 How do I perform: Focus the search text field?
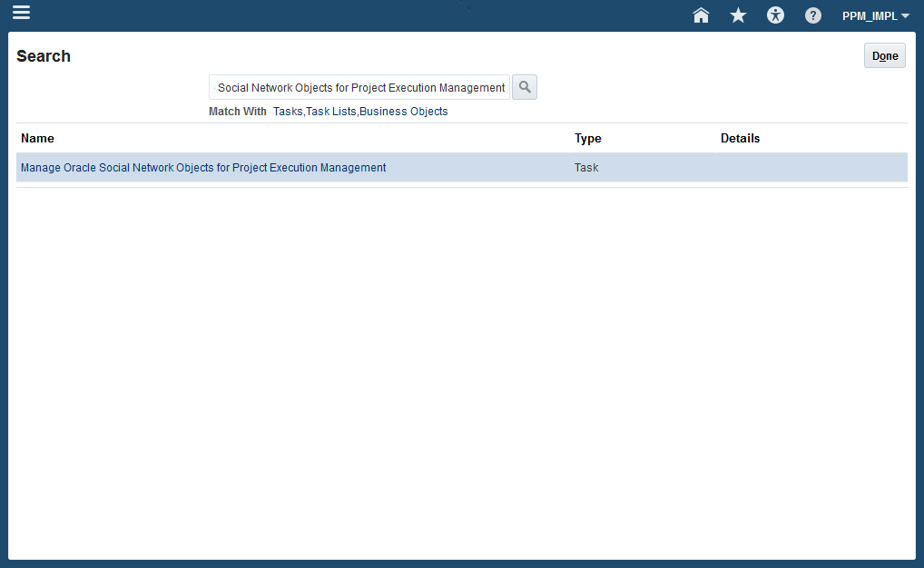tap(359, 87)
